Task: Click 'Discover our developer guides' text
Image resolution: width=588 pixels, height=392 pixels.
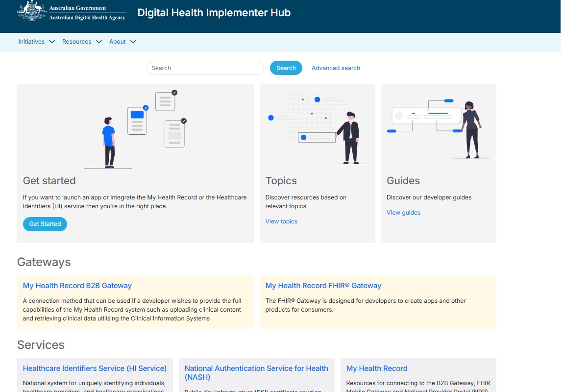Action: click(x=429, y=197)
